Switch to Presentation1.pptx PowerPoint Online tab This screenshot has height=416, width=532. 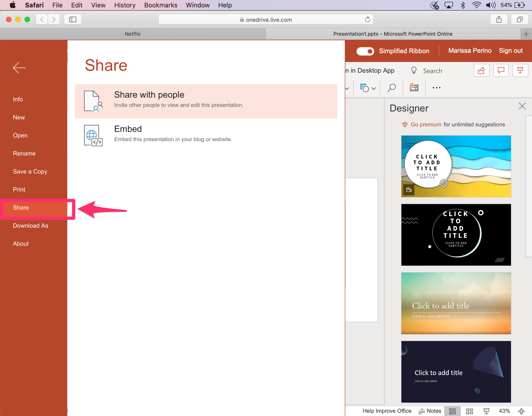[x=393, y=34]
